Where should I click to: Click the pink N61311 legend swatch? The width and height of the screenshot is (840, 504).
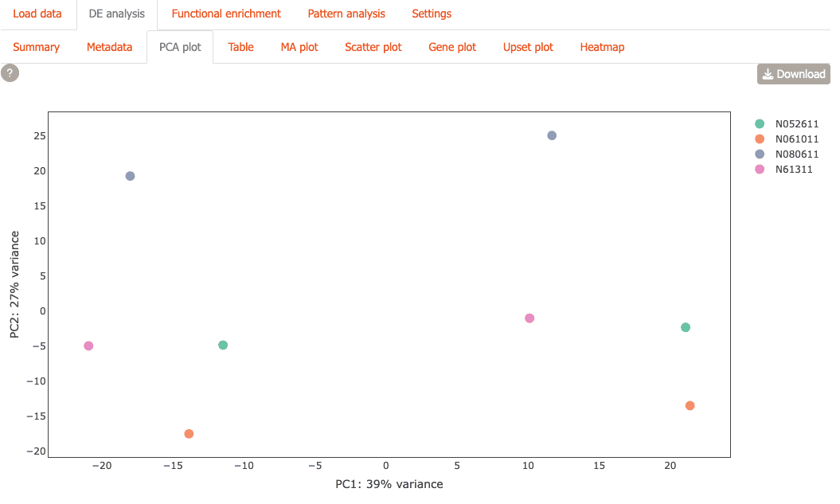tap(760, 170)
